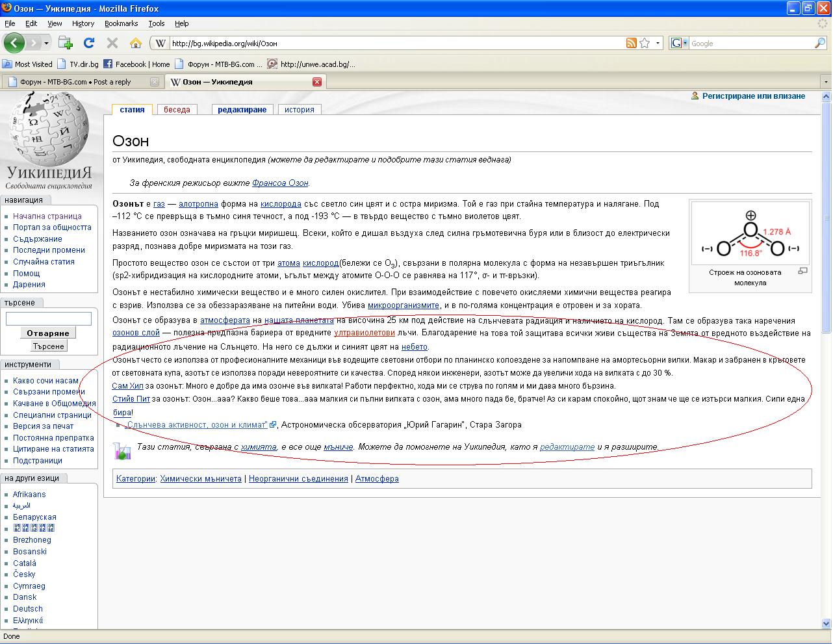The width and height of the screenshot is (833, 644).
Task: Go to Home via house icon
Action: pyautogui.click(x=135, y=44)
